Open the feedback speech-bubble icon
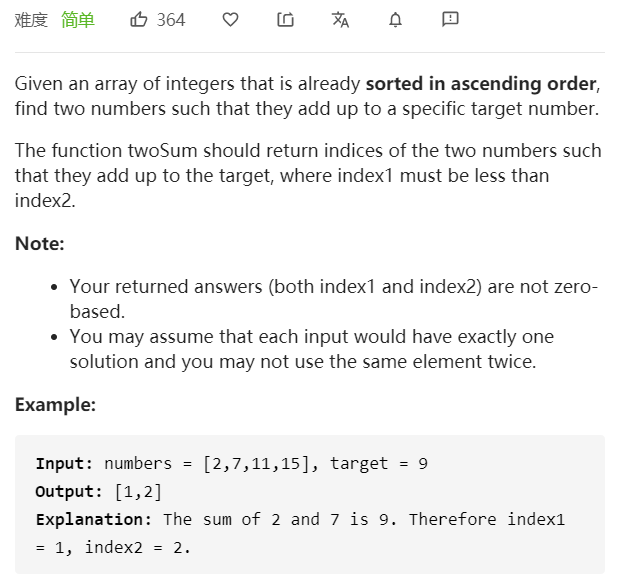This screenshot has height=579, width=618. coord(450,19)
